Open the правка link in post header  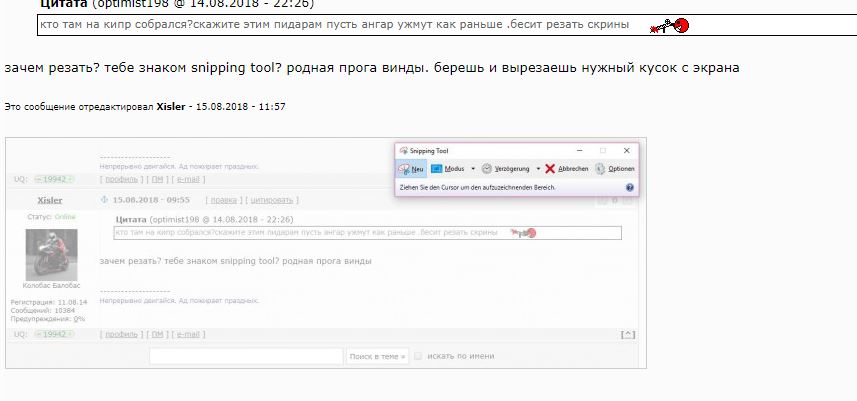tap(224, 200)
